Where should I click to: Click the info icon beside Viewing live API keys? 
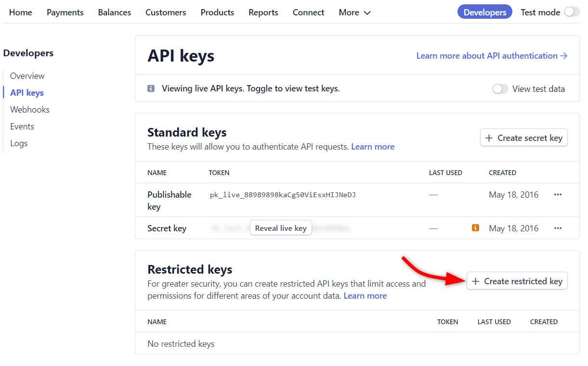(151, 88)
